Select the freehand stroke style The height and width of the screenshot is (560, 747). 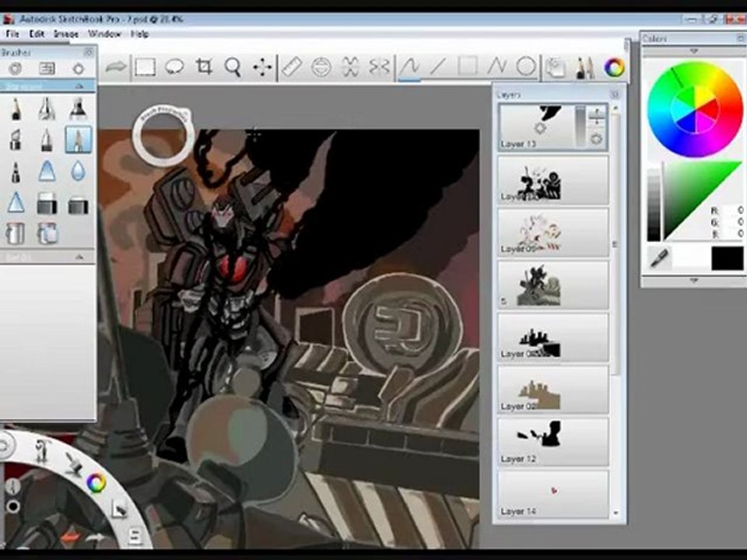(x=409, y=67)
